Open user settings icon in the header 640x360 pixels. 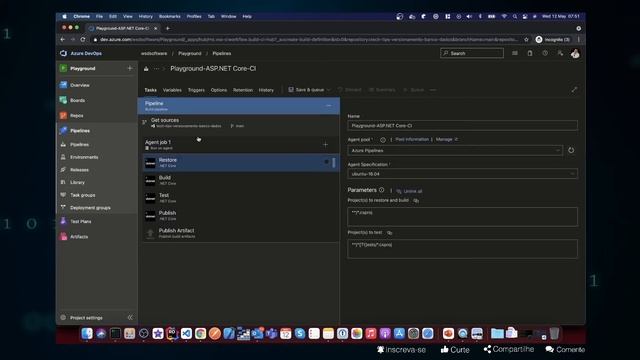(x=560, y=53)
